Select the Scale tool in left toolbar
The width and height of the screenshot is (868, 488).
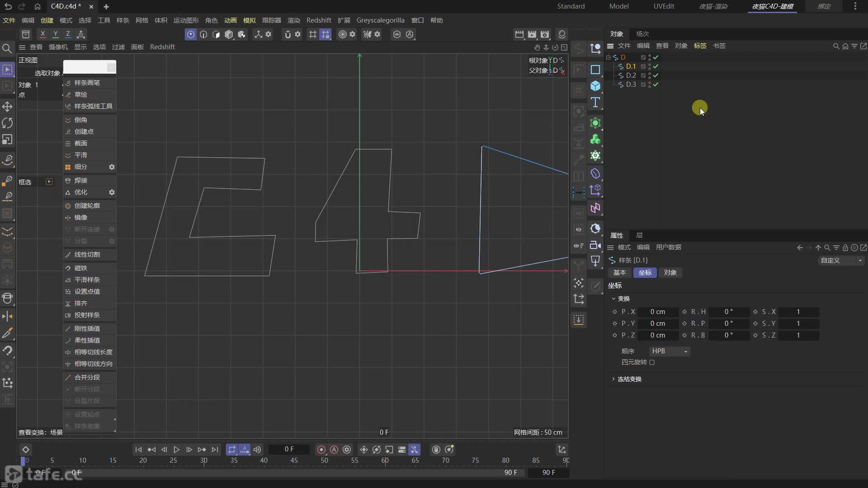coord(7,140)
